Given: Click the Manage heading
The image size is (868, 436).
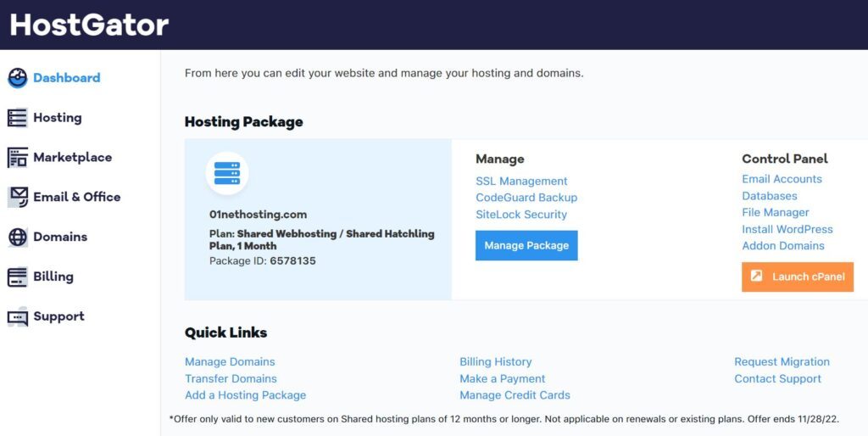Looking at the screenshot, I should (500, 159).
